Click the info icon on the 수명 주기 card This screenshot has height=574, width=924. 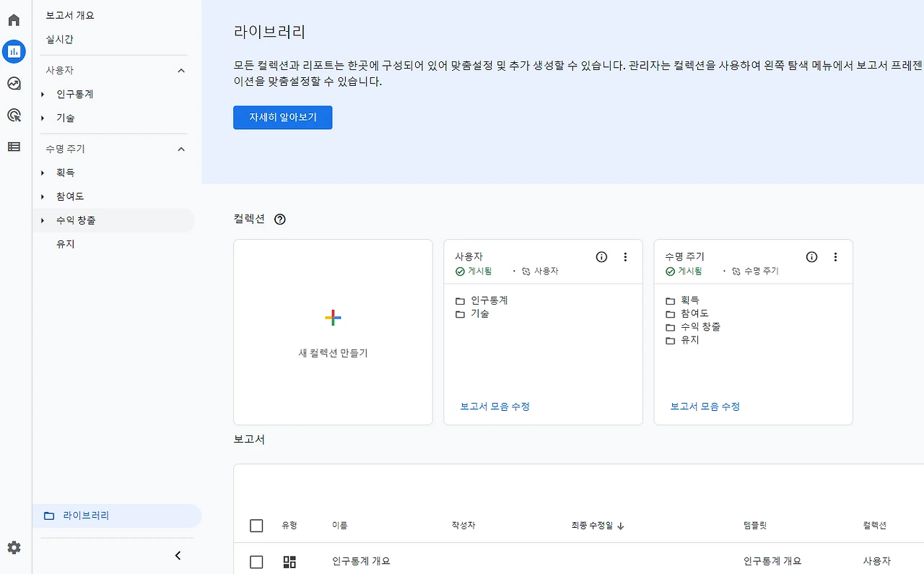click(x=811, y=256)
